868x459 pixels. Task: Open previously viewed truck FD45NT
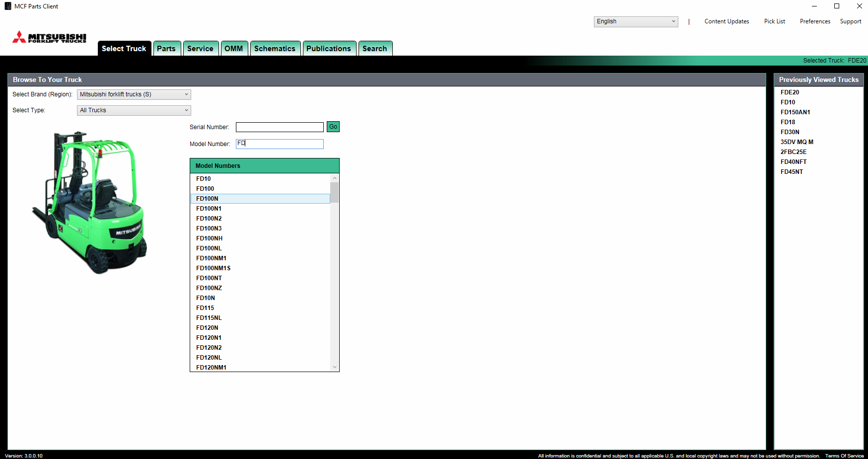792,172
